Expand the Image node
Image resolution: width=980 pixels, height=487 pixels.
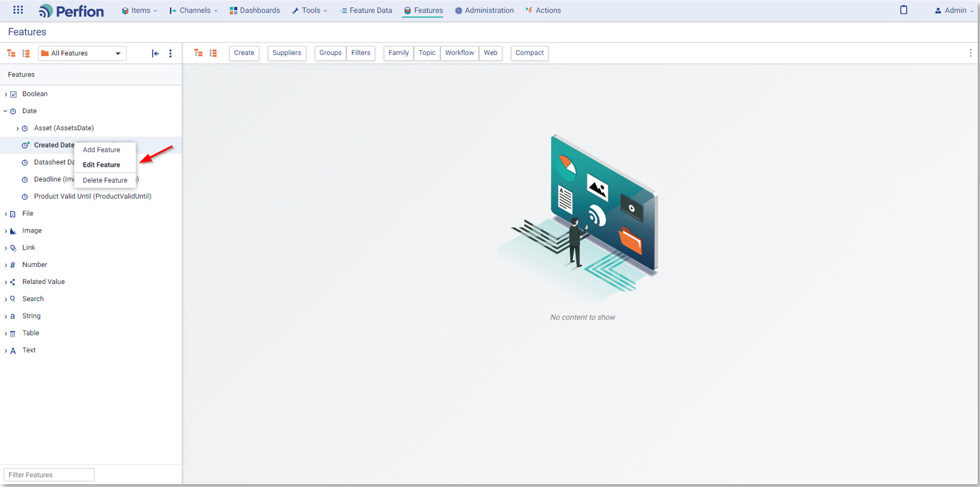click(6, 231)
